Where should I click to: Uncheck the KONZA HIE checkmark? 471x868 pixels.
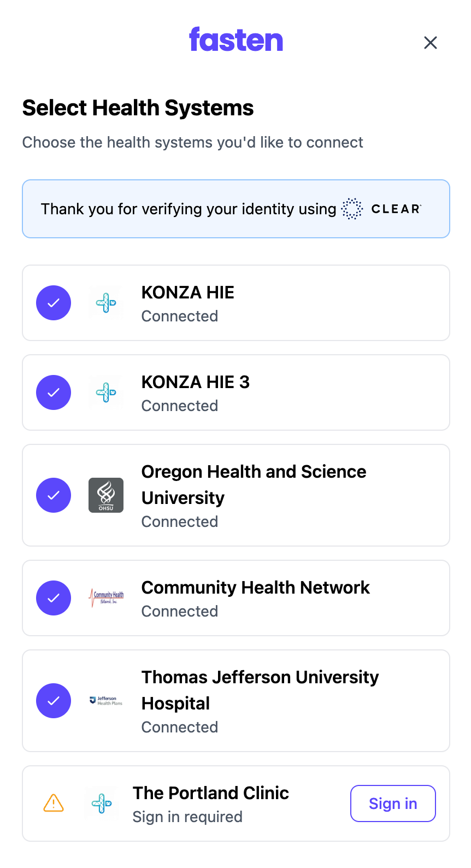(x=54, y=303)
